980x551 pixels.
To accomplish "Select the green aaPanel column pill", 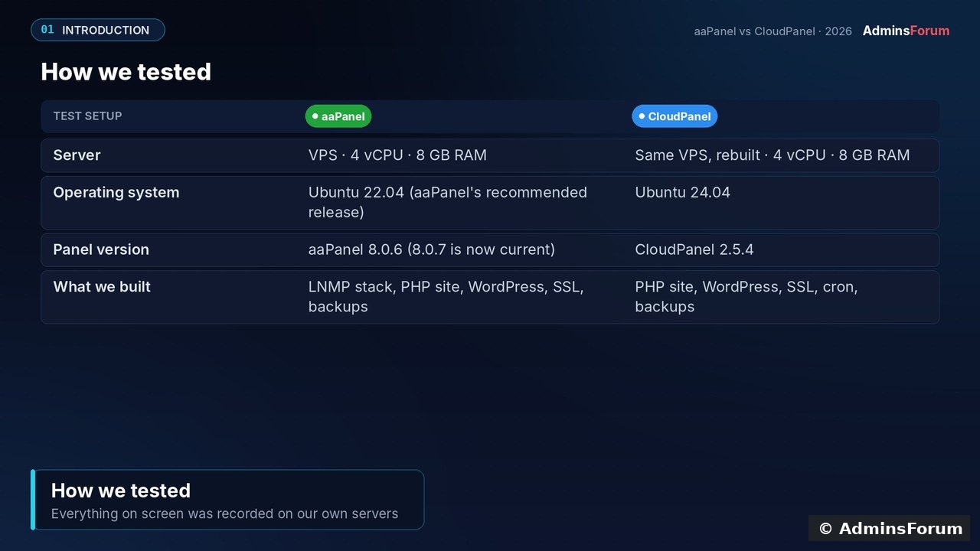I will pos(338,116).
